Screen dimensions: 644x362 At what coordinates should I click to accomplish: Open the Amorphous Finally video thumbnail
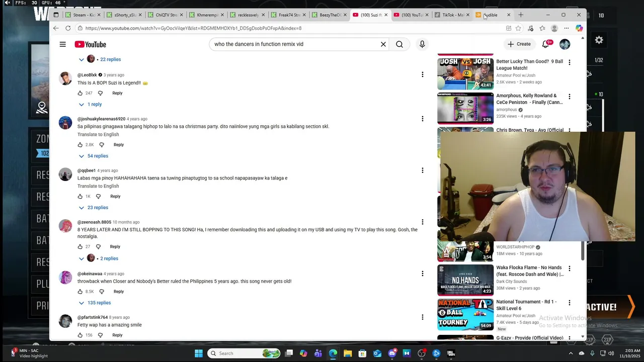pyautogui.click(x=465, y=108)
